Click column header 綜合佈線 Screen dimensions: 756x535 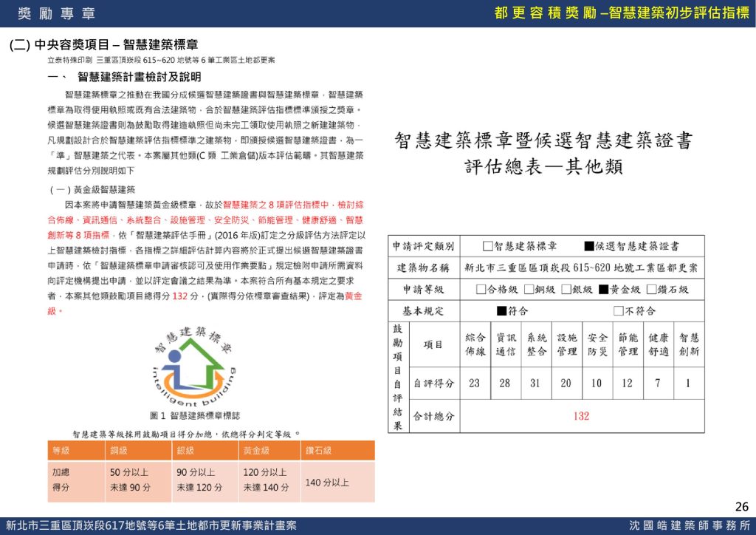point(475,344)
